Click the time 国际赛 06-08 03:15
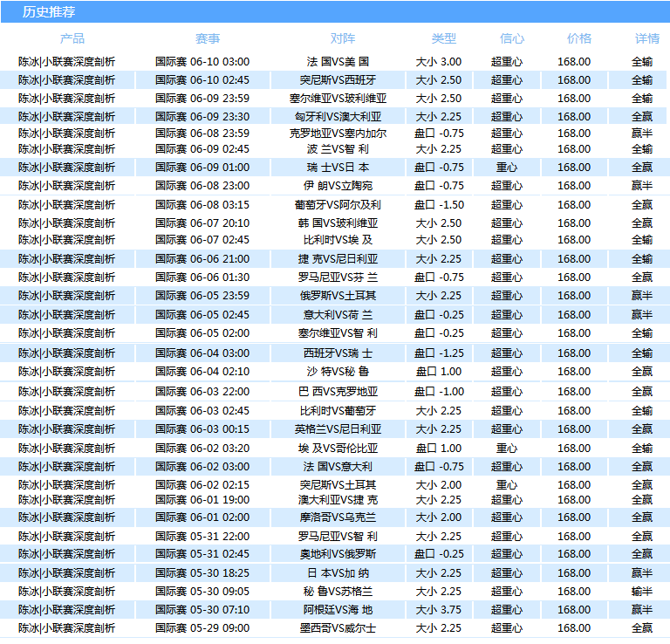The image size is (670, 644). pyautogui.click(x=202, y=205)
